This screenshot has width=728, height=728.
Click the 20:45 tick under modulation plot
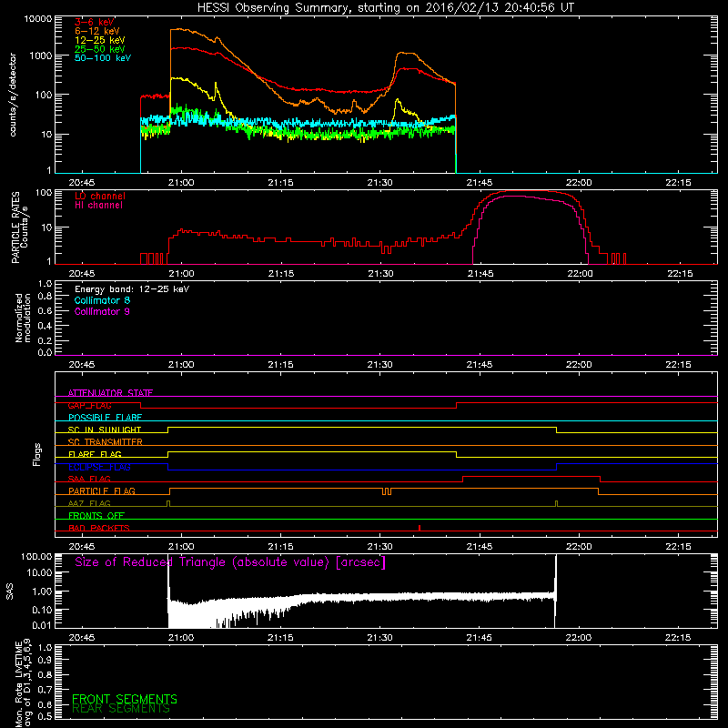82,365
